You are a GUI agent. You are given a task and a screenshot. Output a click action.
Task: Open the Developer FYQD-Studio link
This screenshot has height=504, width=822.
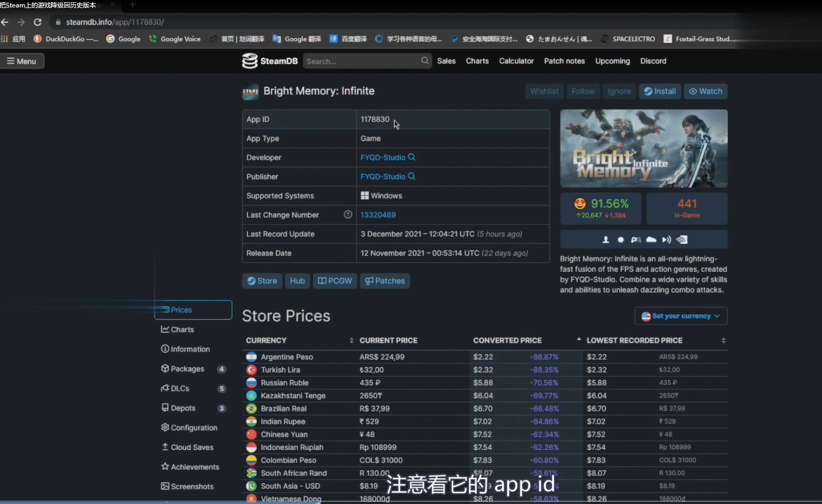click(383, 157)
